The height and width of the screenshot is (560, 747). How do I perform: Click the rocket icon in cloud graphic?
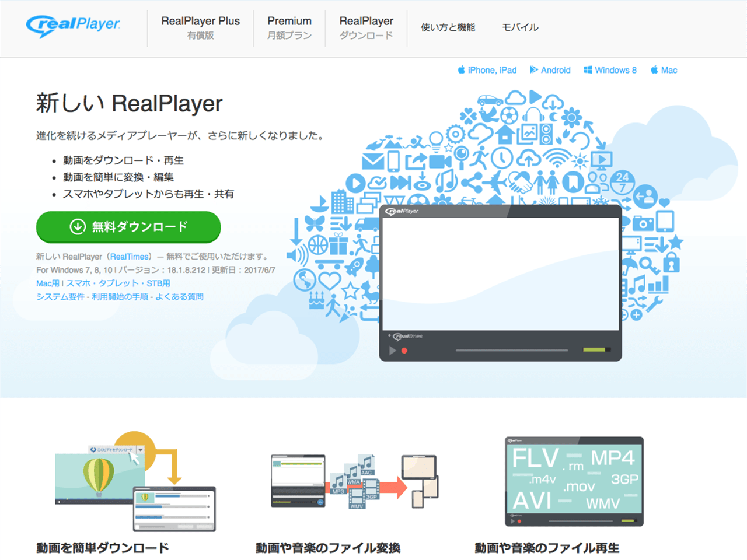[354, 267]
